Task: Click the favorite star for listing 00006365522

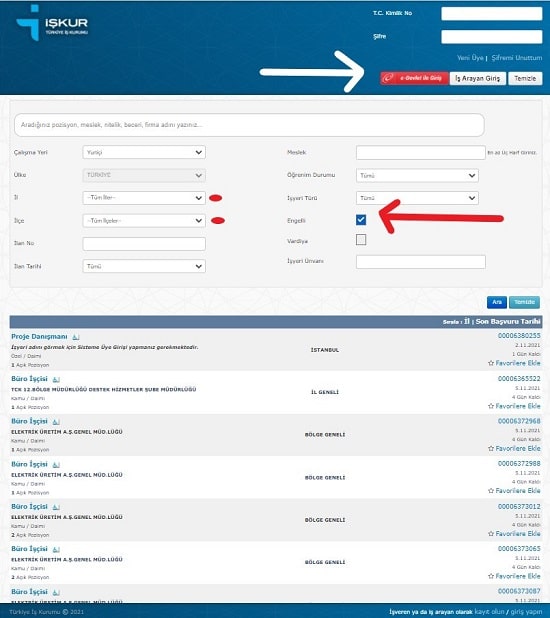Action: tap(491, 406)
